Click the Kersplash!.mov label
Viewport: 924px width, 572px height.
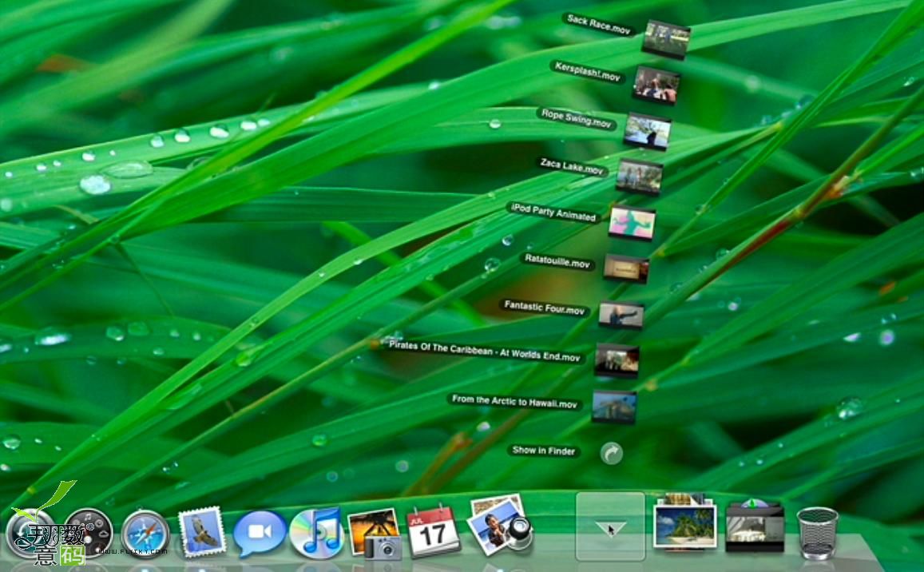587,72
